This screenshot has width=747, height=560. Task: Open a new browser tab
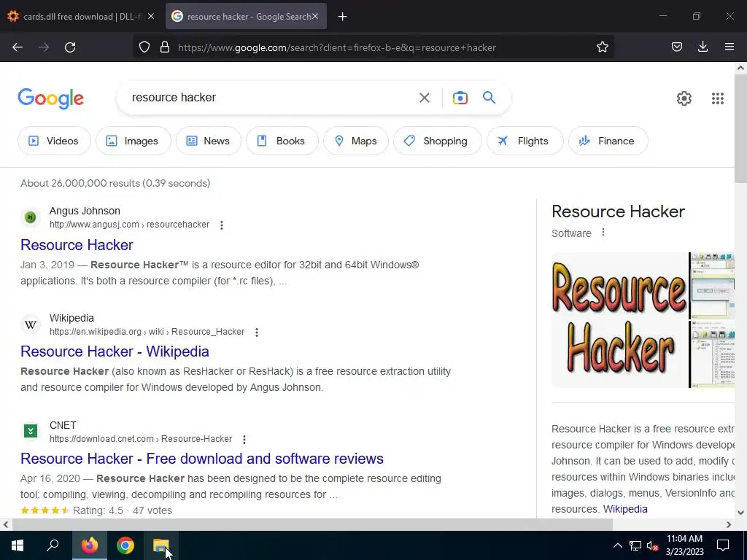[343, 17]
